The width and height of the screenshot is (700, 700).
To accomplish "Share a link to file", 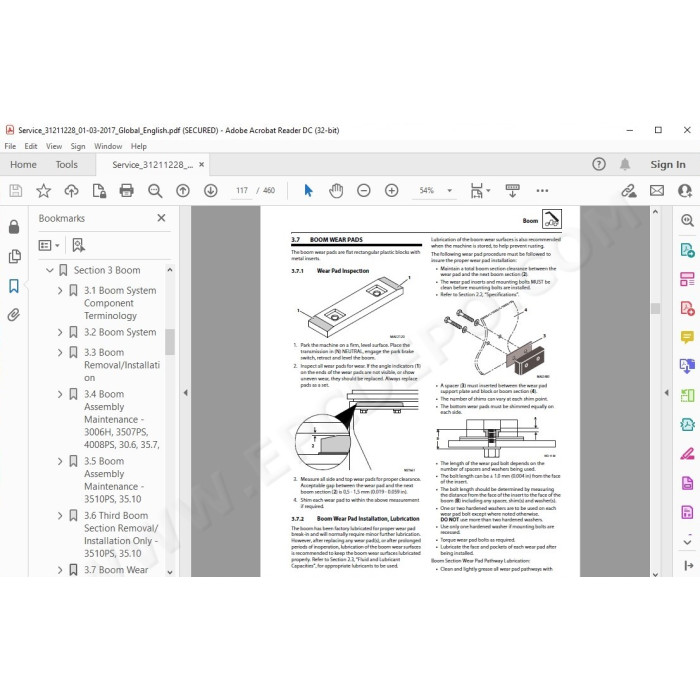I will [629, 191].
